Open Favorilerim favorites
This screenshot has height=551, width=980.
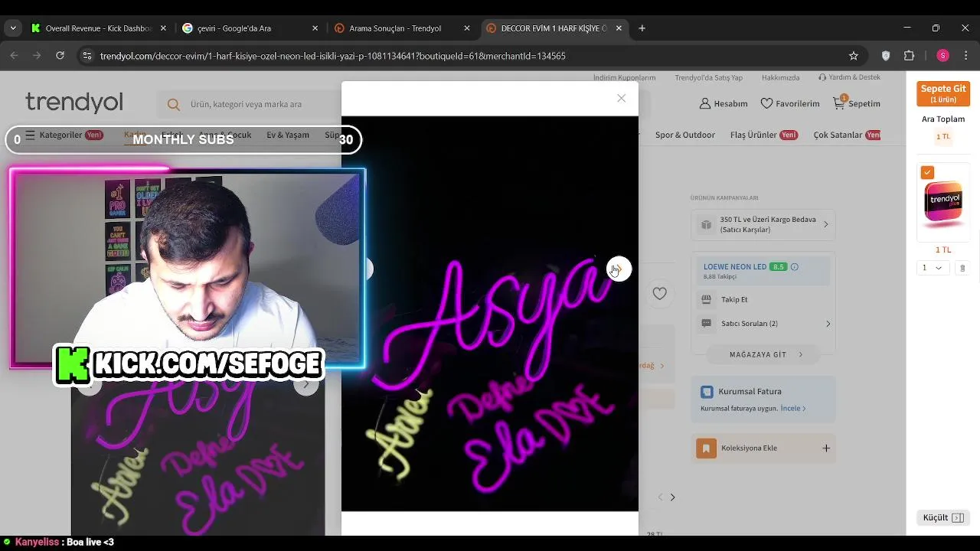pos(789,103)
